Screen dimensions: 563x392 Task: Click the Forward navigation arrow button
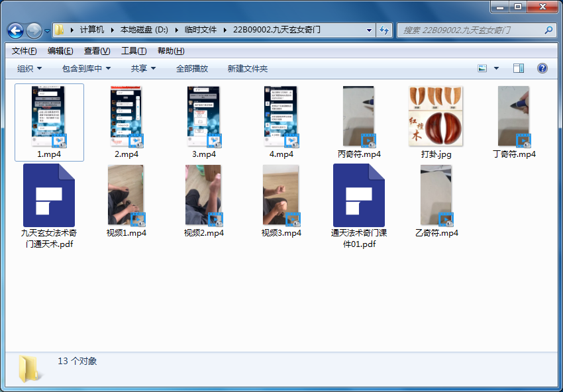[34, 31]
